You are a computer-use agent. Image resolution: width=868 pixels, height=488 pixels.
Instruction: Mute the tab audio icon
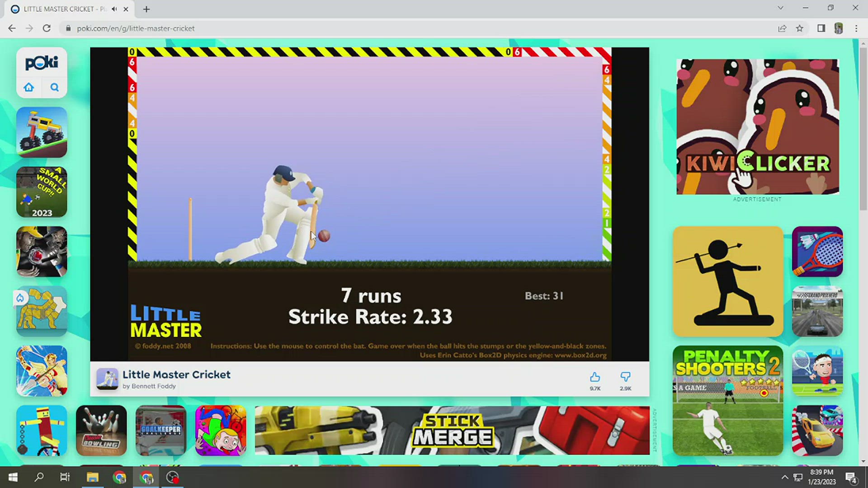(115, 9)
